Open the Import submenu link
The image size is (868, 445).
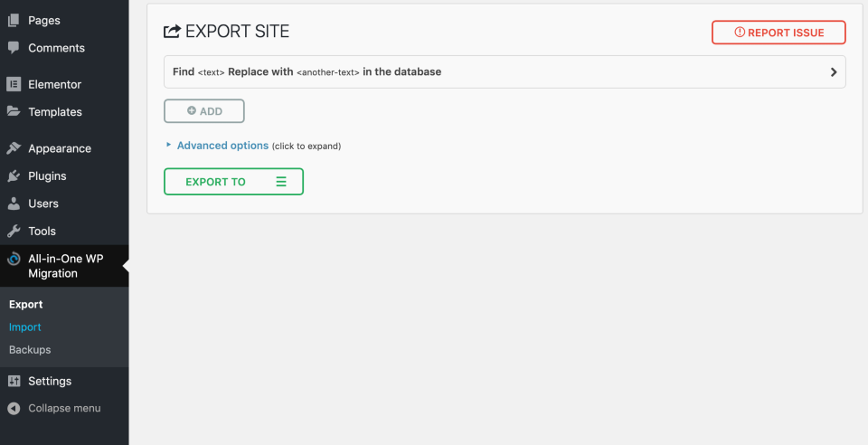(x=25, y=327)
